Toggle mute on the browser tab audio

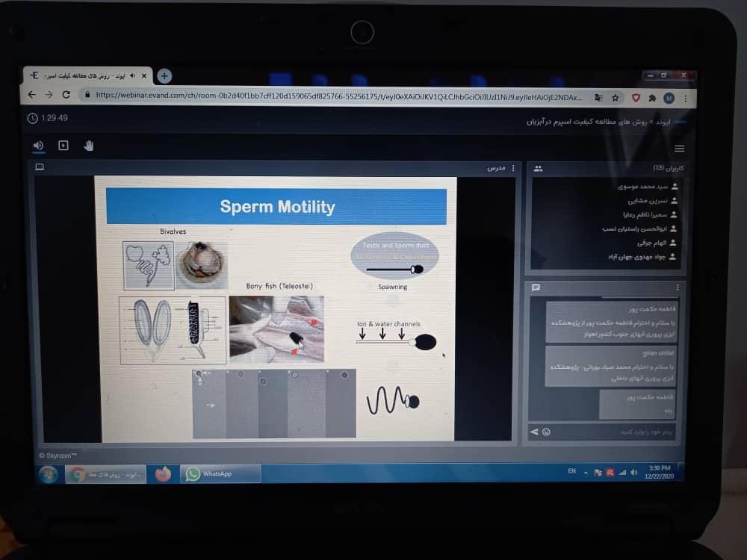132,75
